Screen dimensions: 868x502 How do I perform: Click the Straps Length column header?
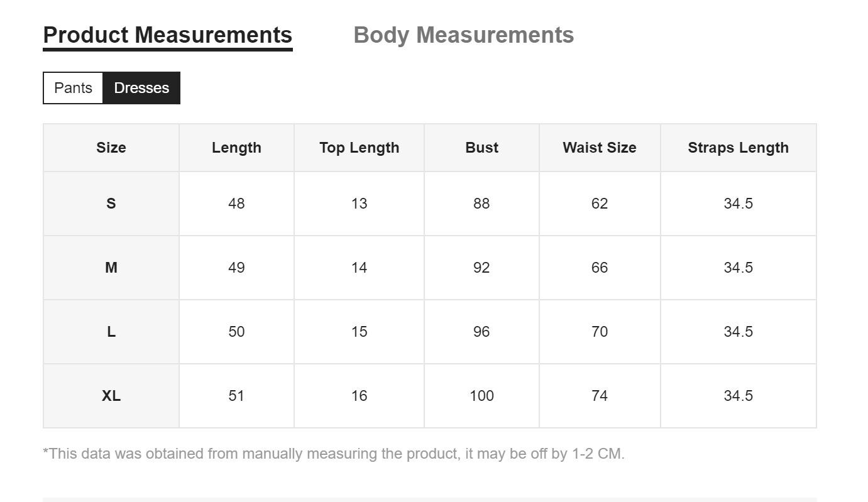coord(738,148)
